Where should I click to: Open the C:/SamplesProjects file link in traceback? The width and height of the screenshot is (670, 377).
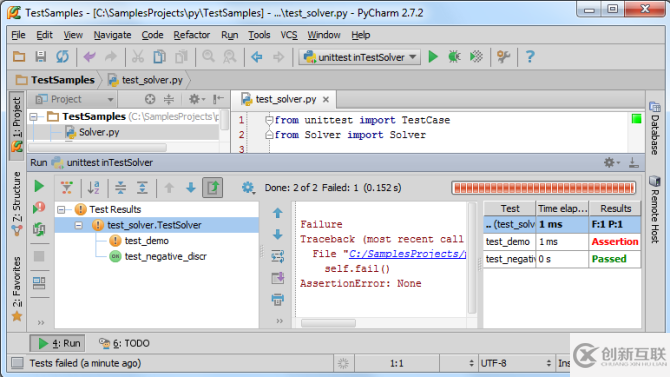[x=407, y=254]
